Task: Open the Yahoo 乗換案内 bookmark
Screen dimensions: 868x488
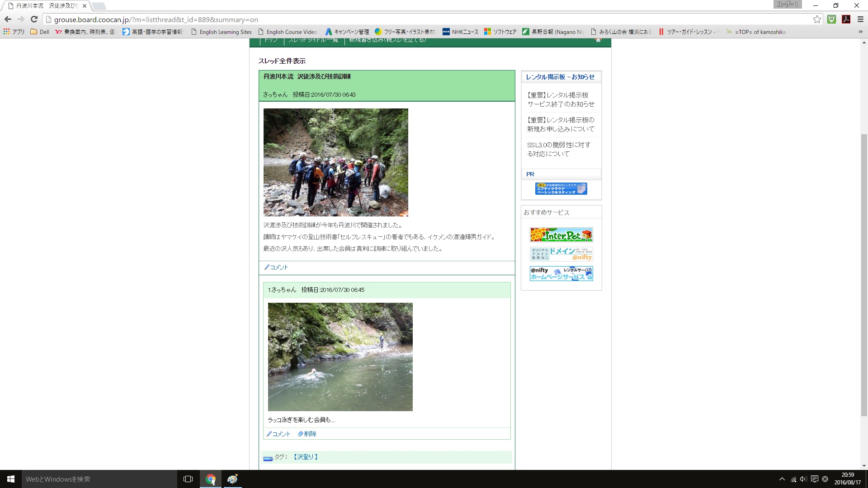Action: (x=85, y=32)
